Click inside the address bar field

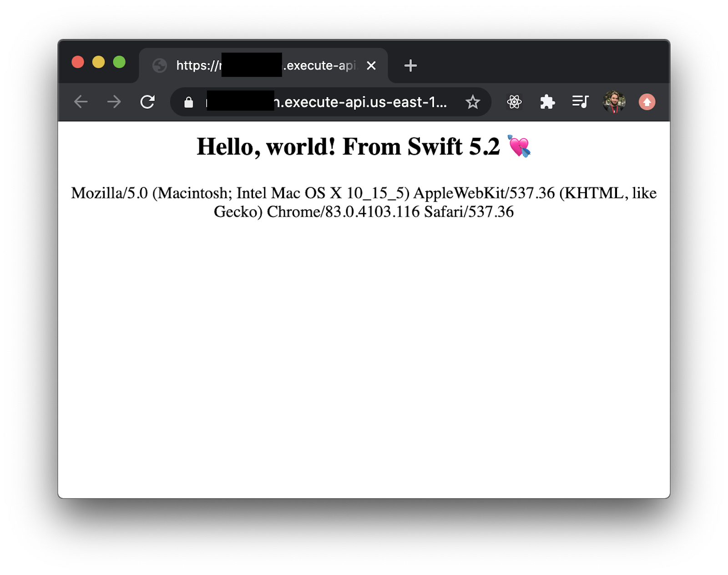(x=318, y=102)
